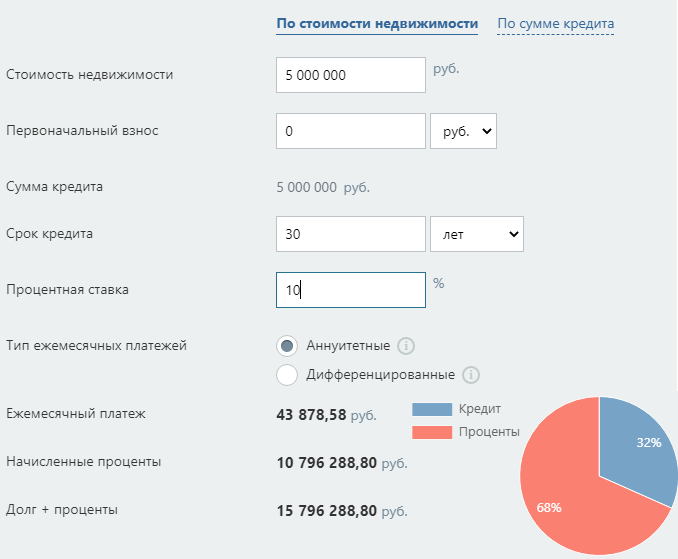Click the Процентная ставка input field
Image resolution: width=678 pixels, height=559 pixels.
tap(351, 290)
